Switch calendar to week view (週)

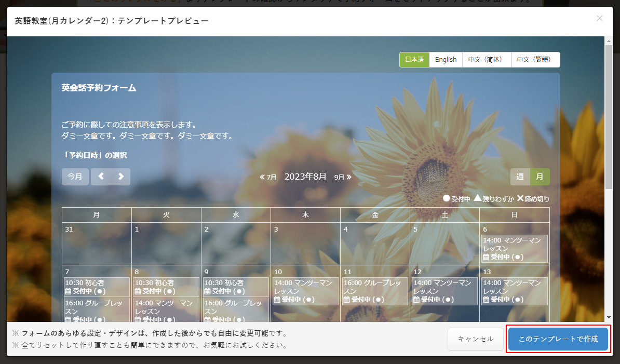coord(520,177)
